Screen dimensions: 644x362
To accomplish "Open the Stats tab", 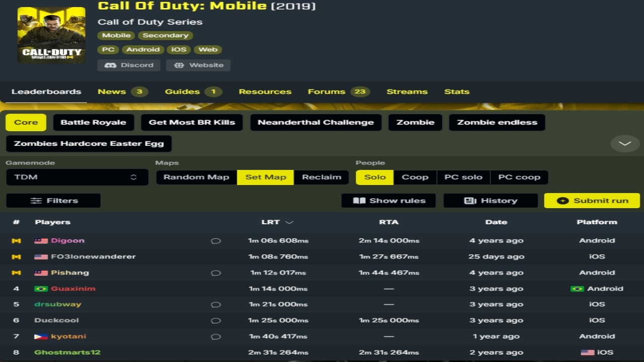I will [x=457, y=92].
